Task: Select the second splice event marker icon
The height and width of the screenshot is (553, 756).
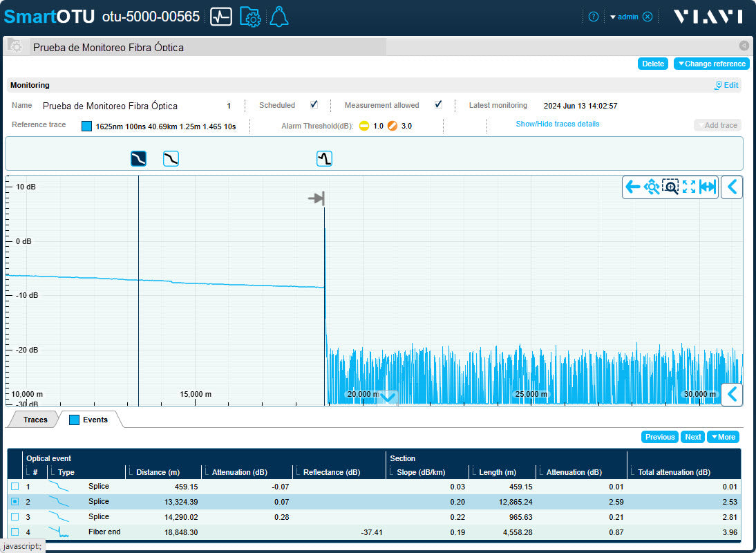Action: 171,158
